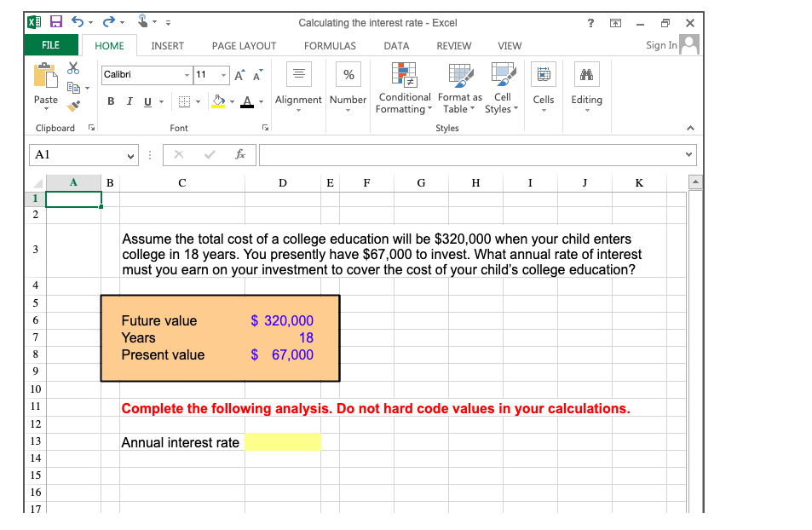Toggle italic formatting

point(129,101)
